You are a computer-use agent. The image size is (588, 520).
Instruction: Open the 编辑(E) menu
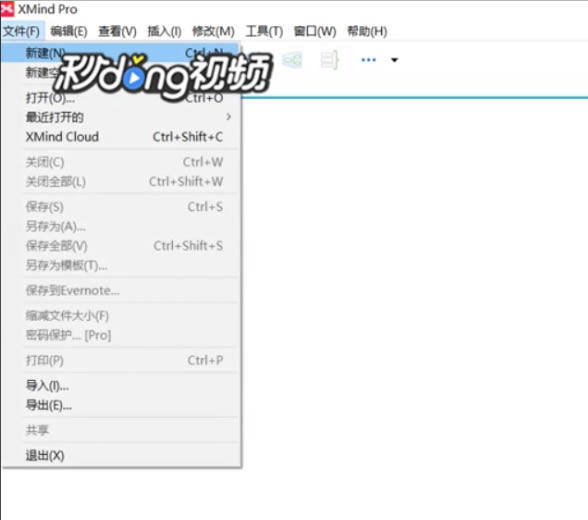click(69, 31)
